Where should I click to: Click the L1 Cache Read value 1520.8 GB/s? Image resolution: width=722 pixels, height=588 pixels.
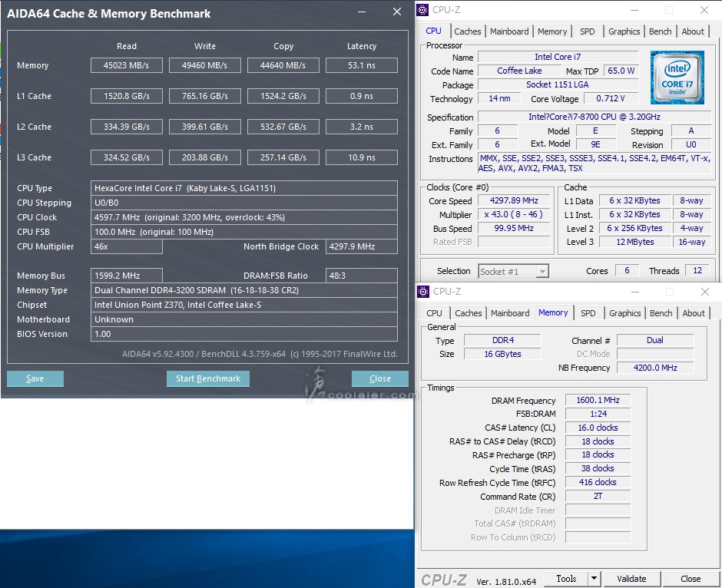point(126,96)
